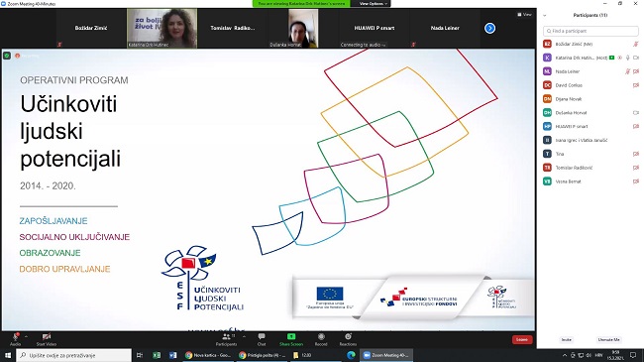
Task: Select Tina in the participants list
Action: coord(590,154)
